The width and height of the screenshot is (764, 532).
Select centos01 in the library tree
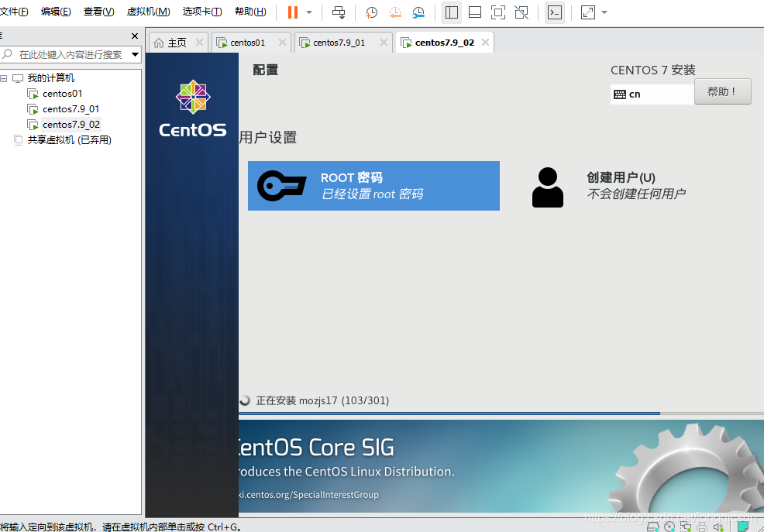(x=62, y=94)
